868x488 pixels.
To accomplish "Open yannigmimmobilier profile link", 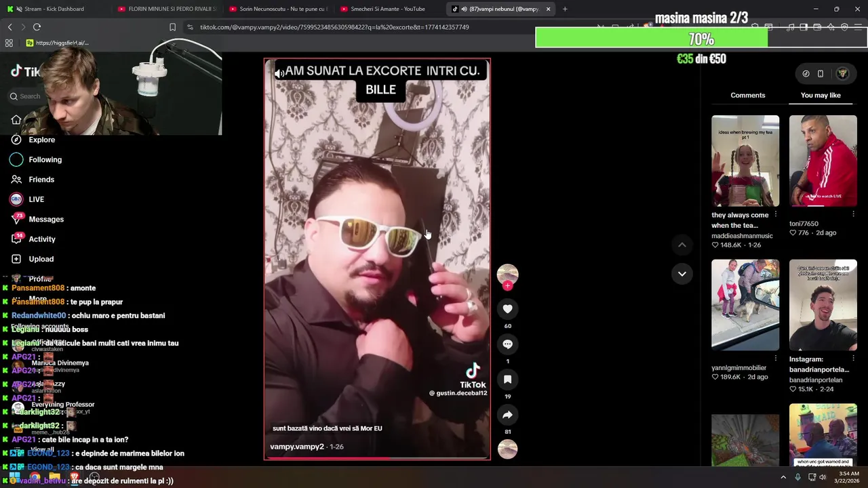I will 737,368.
